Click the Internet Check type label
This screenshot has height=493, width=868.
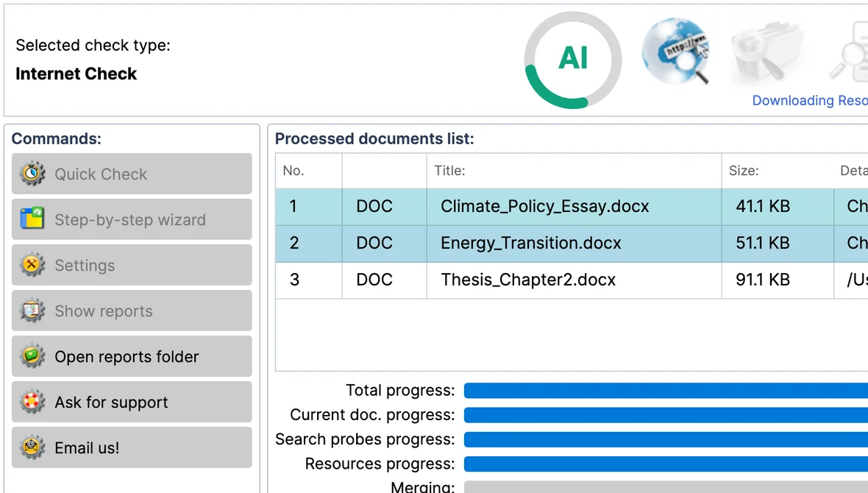click(76, 74)
